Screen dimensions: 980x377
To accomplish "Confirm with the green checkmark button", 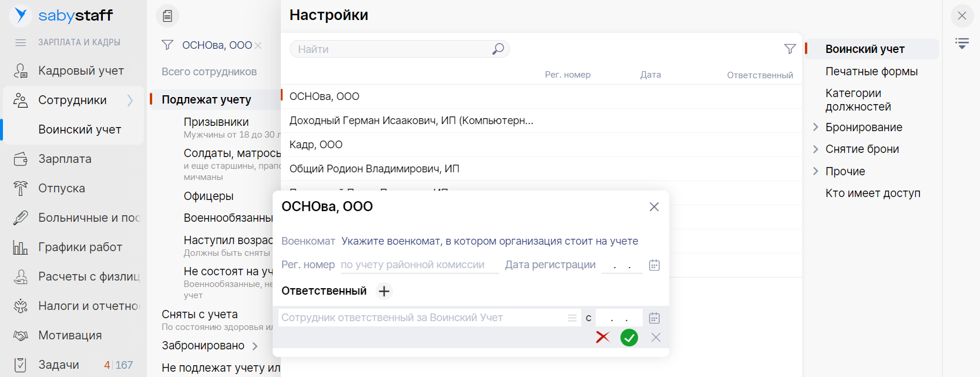I will pyautogui.click(x=629, y=338).
